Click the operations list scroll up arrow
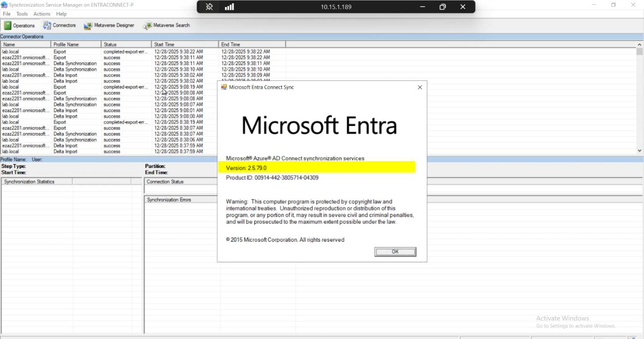The image size is (644, 339). point(639,44)
